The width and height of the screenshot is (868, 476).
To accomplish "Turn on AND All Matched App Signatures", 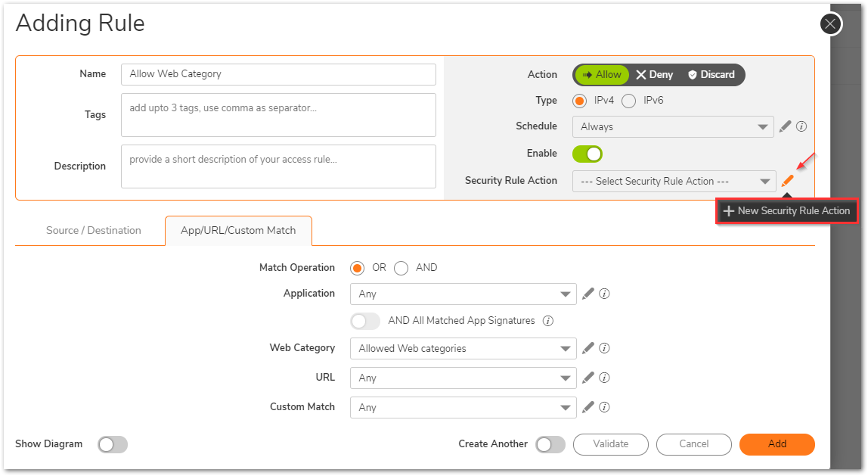I will pos(365,321).
